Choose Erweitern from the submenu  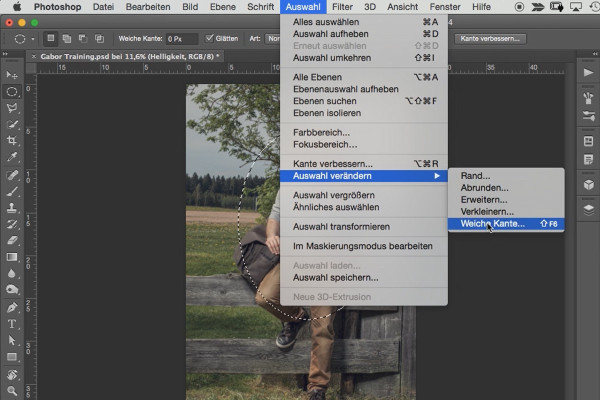[x=506, y=200]
